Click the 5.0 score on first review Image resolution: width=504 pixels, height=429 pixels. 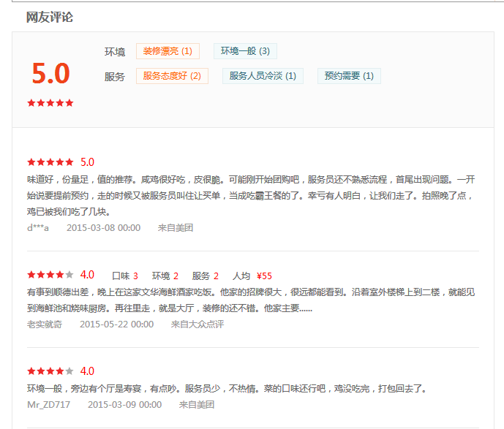click(x=87, y=162)
